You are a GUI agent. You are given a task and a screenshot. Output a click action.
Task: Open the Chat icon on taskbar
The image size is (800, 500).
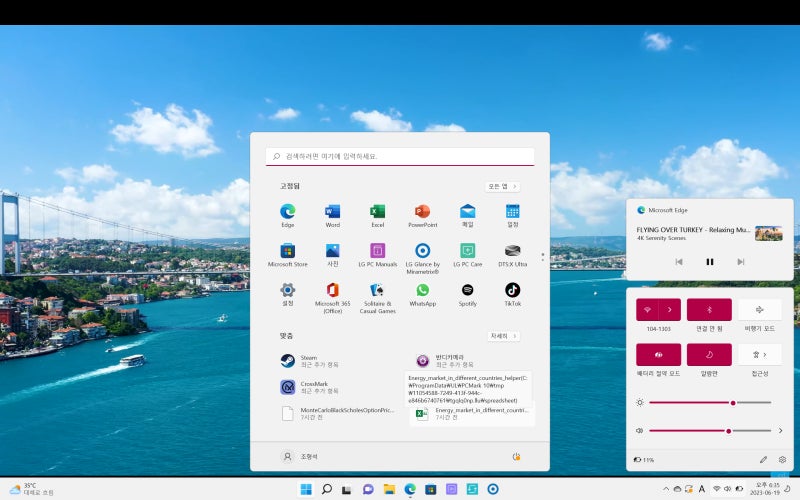[368, 489]
